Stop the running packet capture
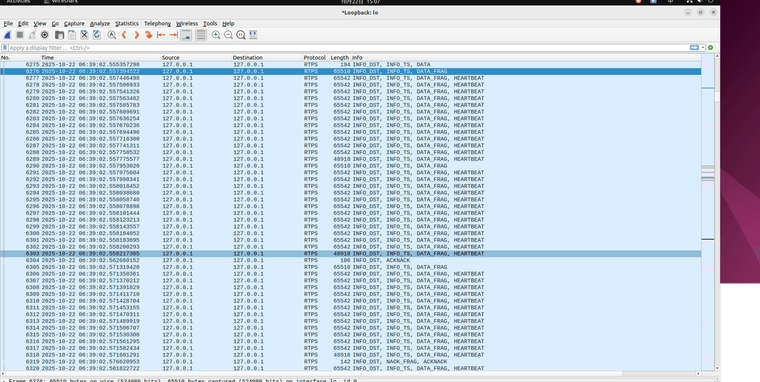 point(20,35)
